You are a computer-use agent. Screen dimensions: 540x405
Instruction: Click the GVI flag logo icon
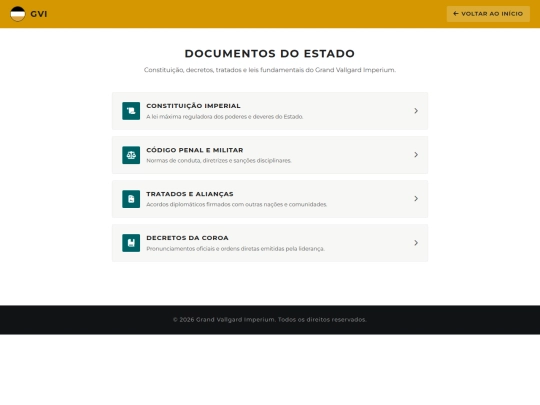click(18, 14)
